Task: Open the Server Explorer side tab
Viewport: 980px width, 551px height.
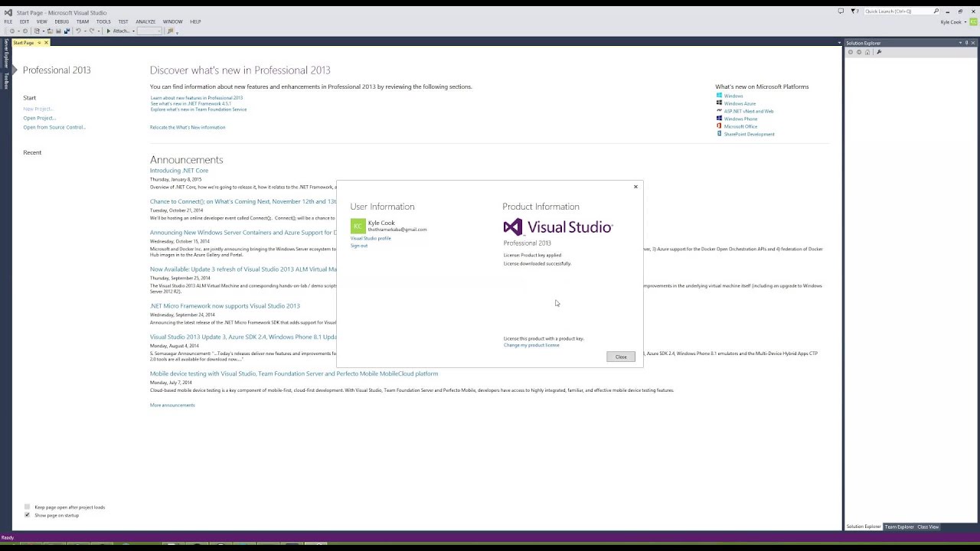Action: [5, 54]
